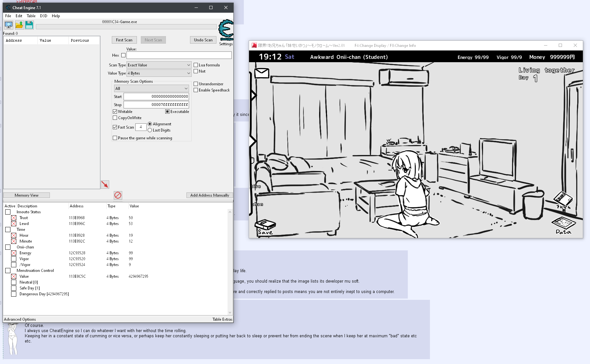The height and width of the screenshot is (364, 590).
Task: Toggle the Imouto Status group checkbox
Action: click(x=8, y=212)
